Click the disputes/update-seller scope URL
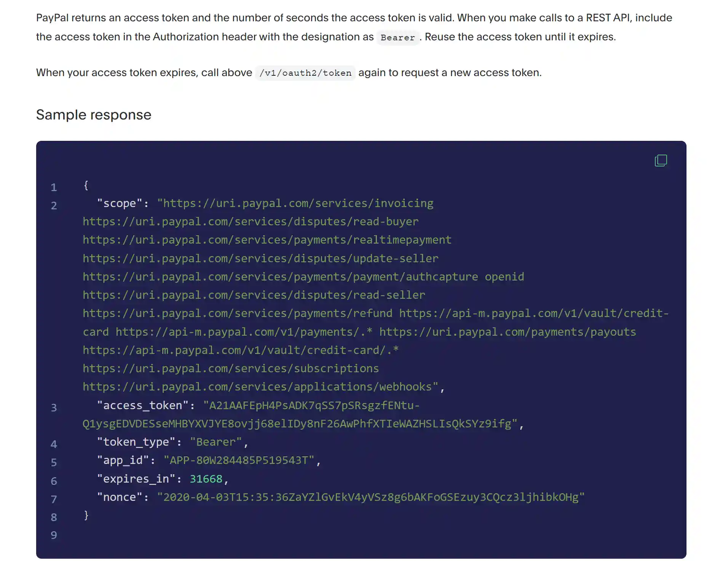728x561 pixels. point(260,258)
